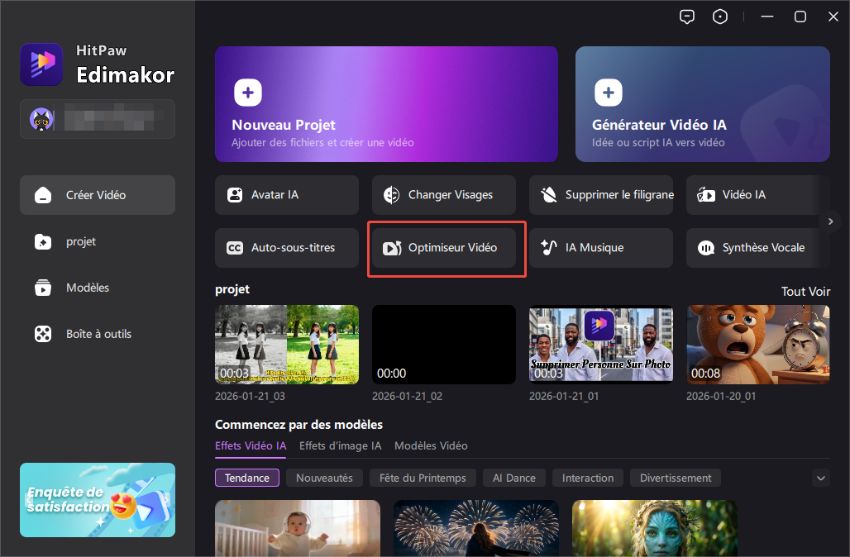Open teddy bear project 2026-01-20_01
The width and height of the screenshot is (850, 557).
click(x=758, y=345)
